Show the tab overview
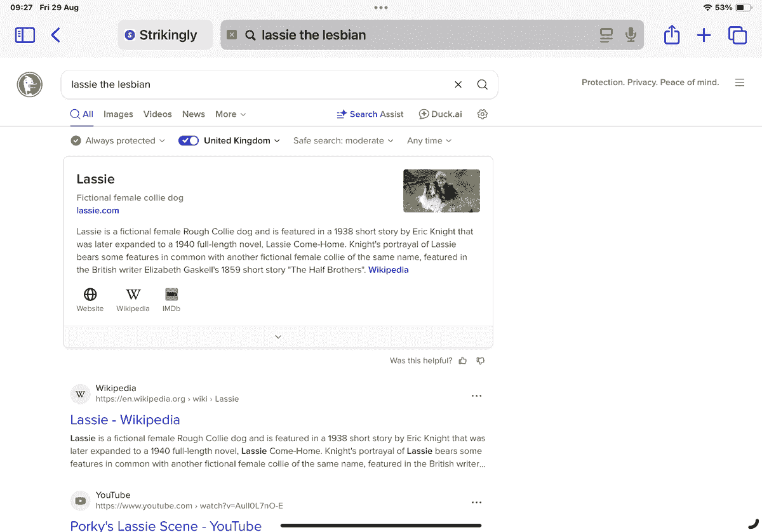The image size is (762, 532). (x=737, y=35)
